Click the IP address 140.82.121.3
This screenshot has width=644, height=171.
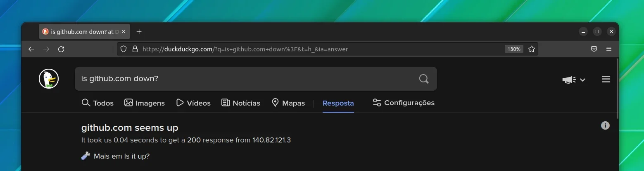pos(272,140)
